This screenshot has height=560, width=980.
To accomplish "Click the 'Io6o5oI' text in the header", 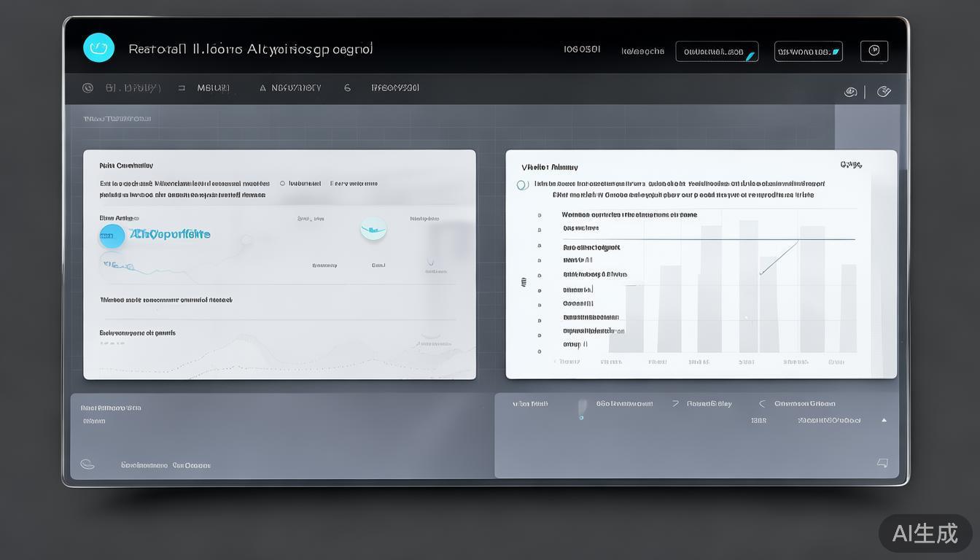I will 582,50.
